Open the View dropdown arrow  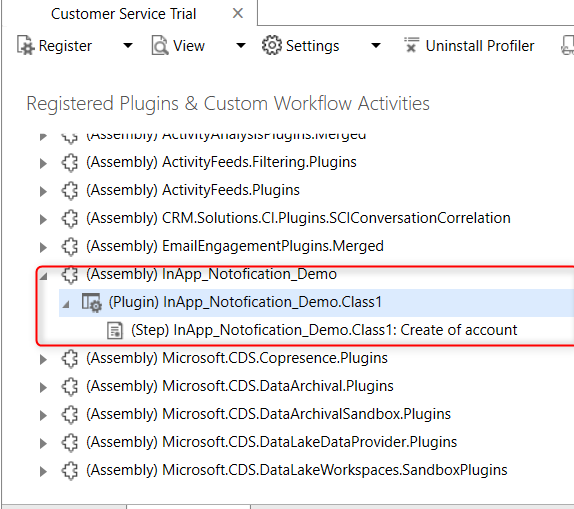(241, 46)
